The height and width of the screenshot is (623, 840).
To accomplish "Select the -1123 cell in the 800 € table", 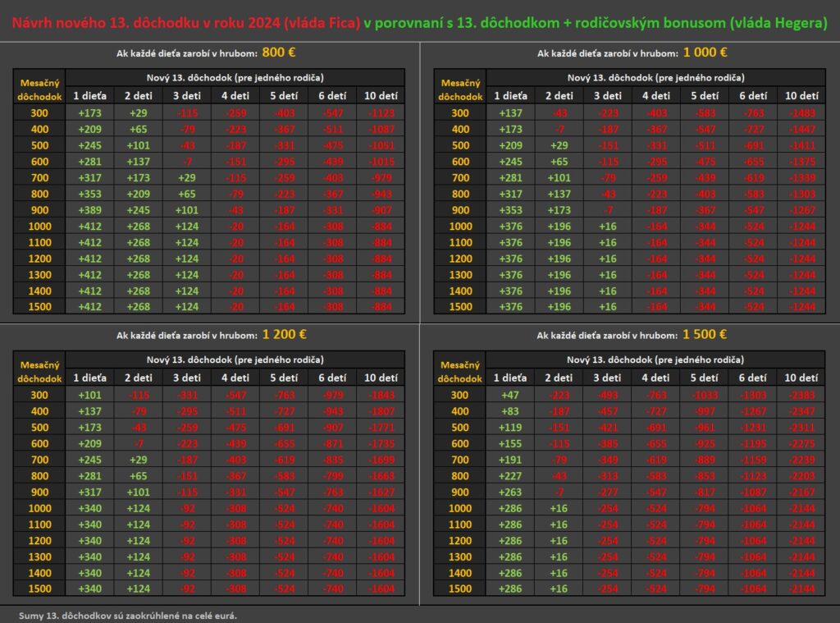I will 381,113.
